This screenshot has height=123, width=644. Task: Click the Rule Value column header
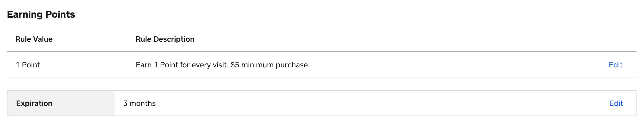click(x=34, y=39)
